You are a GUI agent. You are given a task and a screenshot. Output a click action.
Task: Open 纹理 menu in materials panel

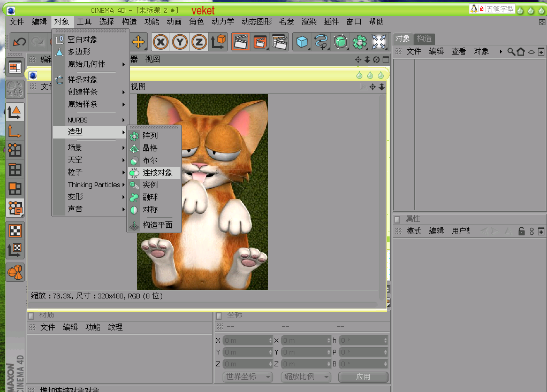pos(115,327)
